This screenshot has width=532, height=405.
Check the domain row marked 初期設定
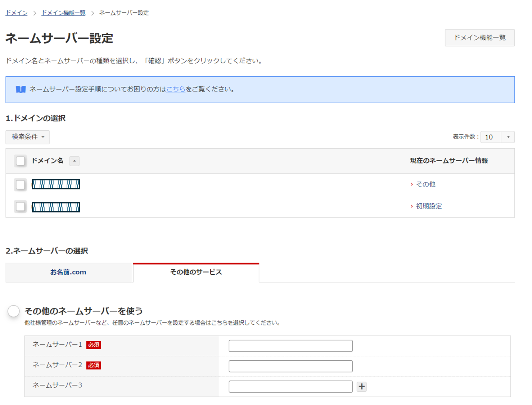coord(21,207)
